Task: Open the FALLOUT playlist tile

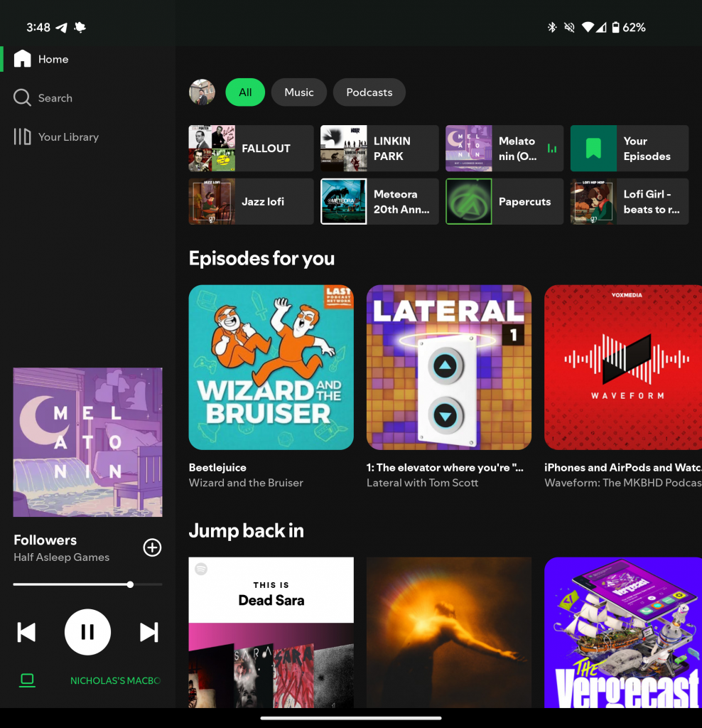Action: tap(251, 148)
